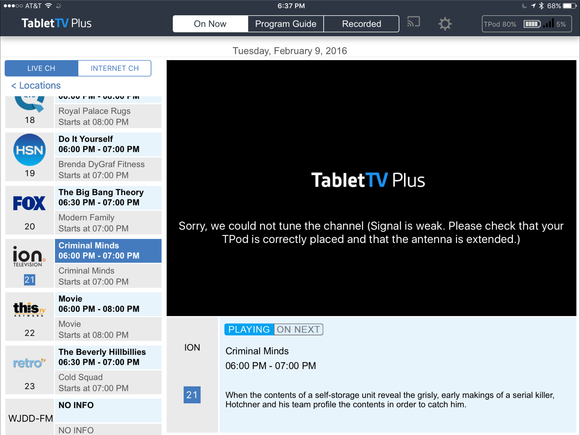
Task: Switch to the Recorded tab
Action: [x=361, y=24]
